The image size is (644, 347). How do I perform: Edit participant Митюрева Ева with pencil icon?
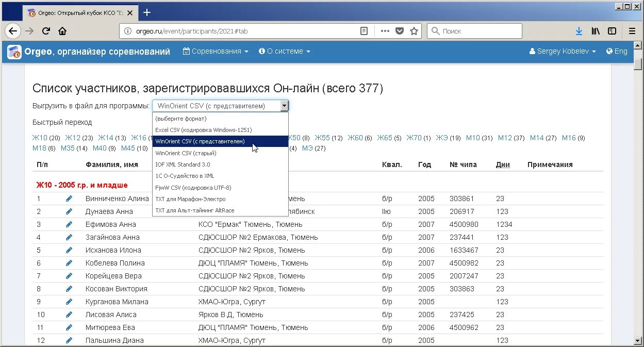click(x=69, y=327)
